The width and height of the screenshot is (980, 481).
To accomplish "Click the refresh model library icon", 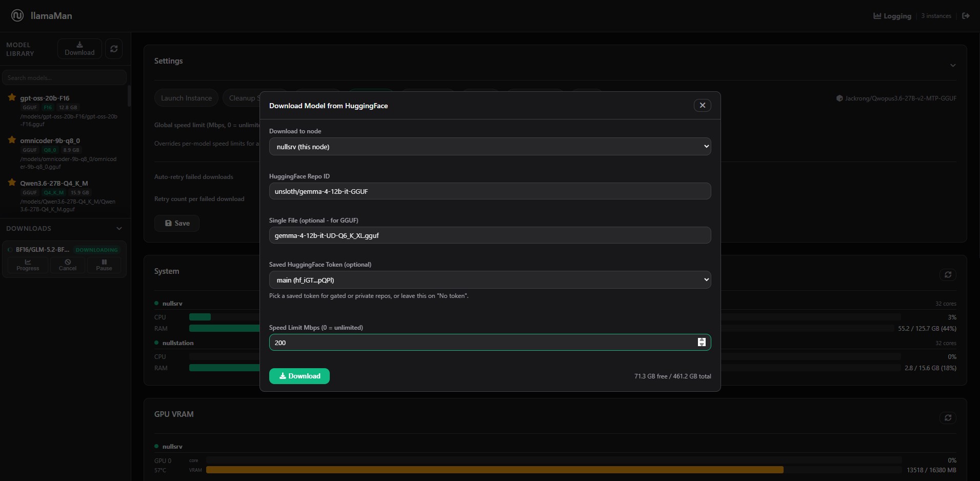I will pos(114,49).
